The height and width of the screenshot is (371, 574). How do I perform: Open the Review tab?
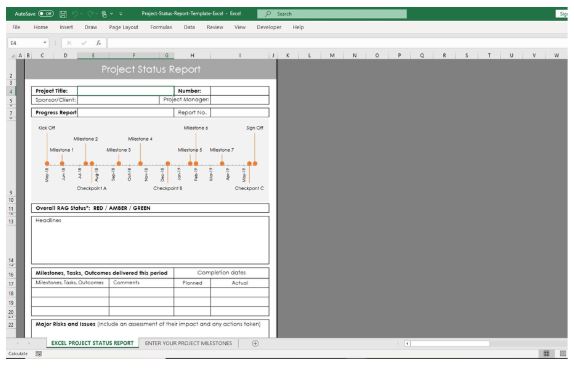click(215, 27)
